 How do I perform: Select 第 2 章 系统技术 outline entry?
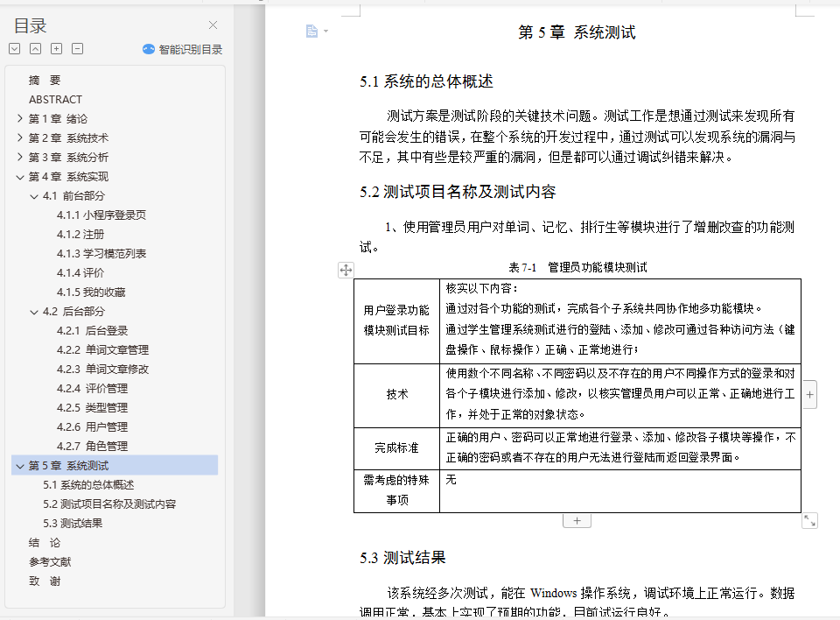(x=68, y=137)
